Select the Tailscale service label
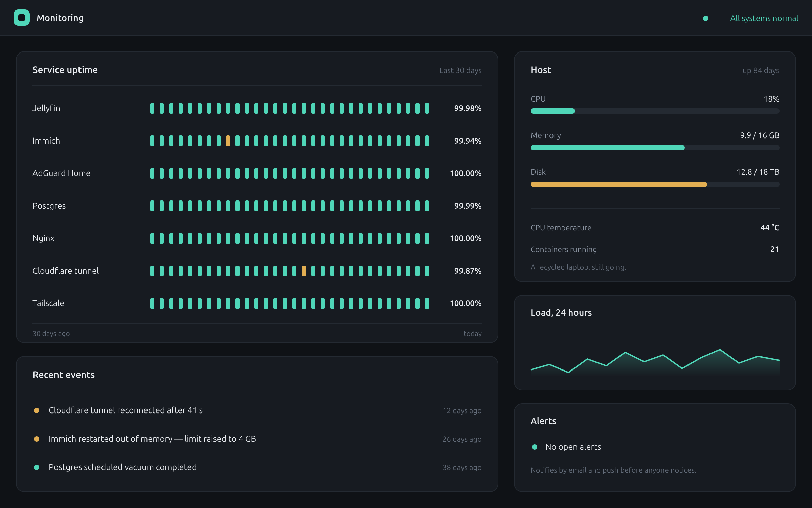 pos(48,303)
